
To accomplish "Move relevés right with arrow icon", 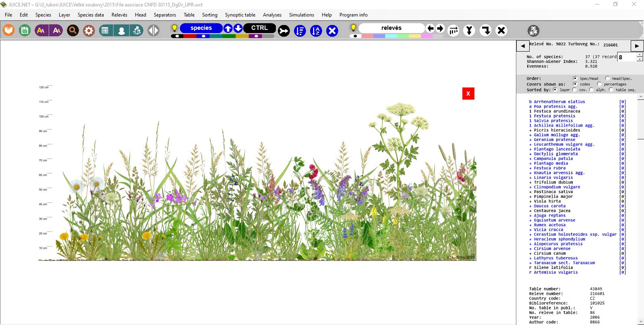I will (x=440, y=28).
